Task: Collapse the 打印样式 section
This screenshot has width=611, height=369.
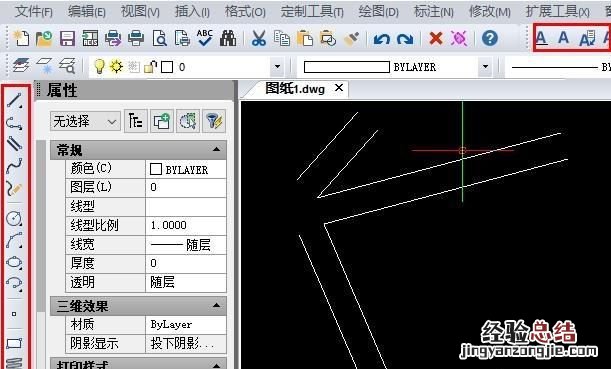Action: pos(216,365)
